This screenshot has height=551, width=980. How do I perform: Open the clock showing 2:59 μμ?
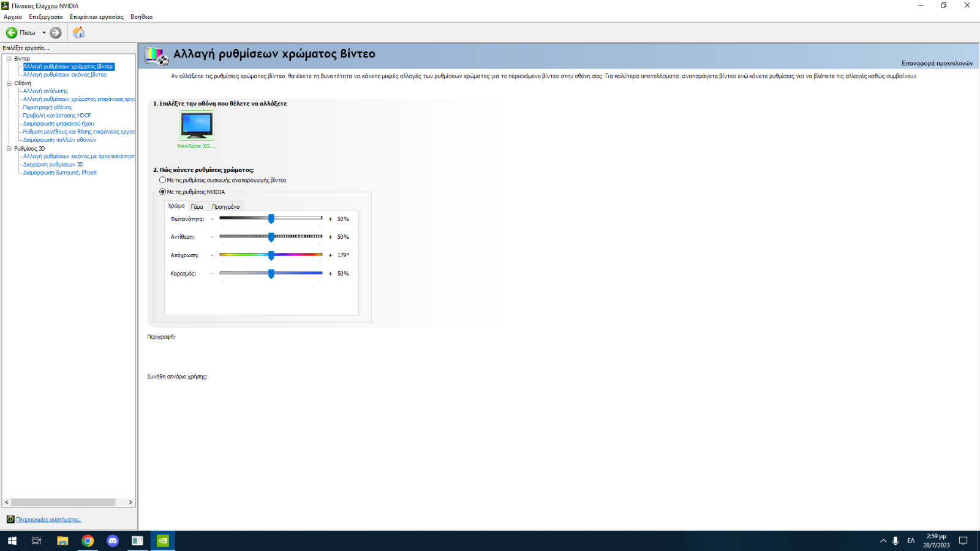click(x=937, y=541)
